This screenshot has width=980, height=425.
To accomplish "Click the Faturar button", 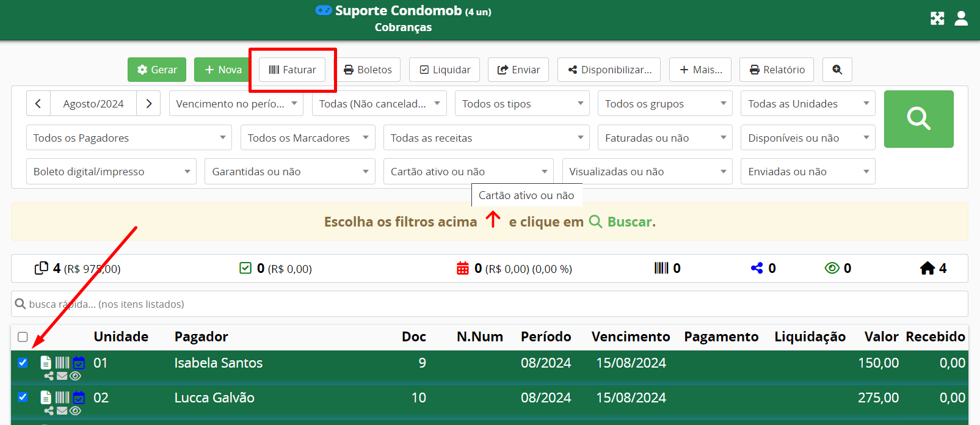I will point(292,70).
